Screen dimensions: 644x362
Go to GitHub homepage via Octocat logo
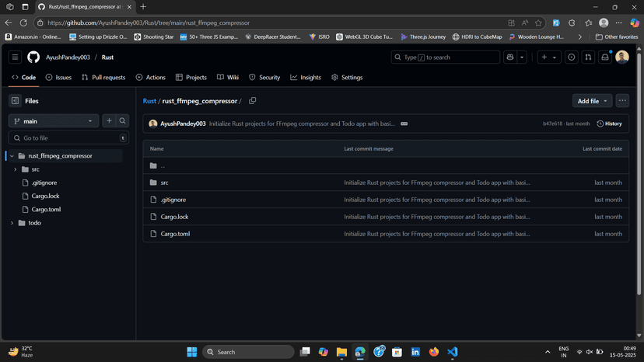[33, 57]
